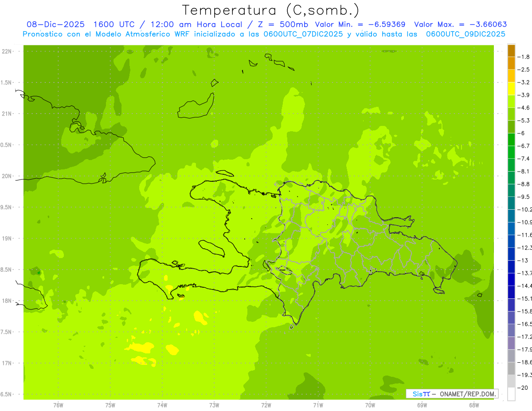Screen dimensions: 532x411
Task: Click the 72W longitude axis label
Action: (266, 405)
